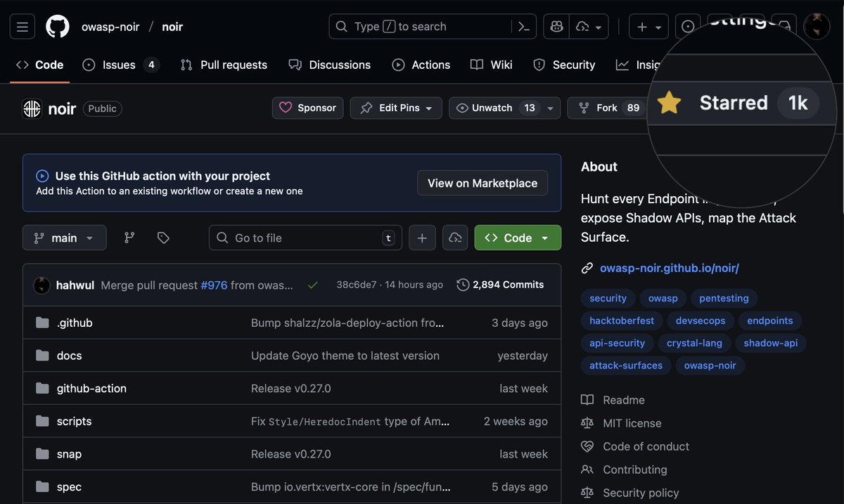Open the Contributing link

[624, 470]
